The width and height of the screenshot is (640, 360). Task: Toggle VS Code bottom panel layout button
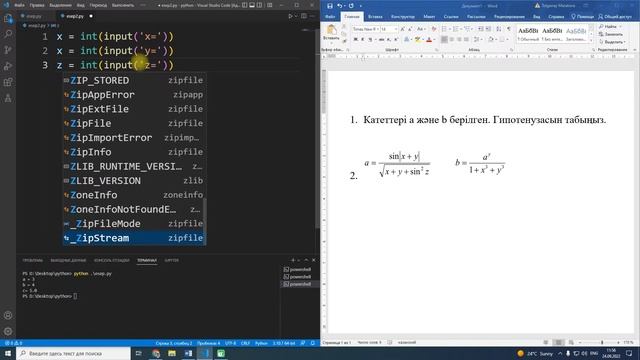click(252, 5)
